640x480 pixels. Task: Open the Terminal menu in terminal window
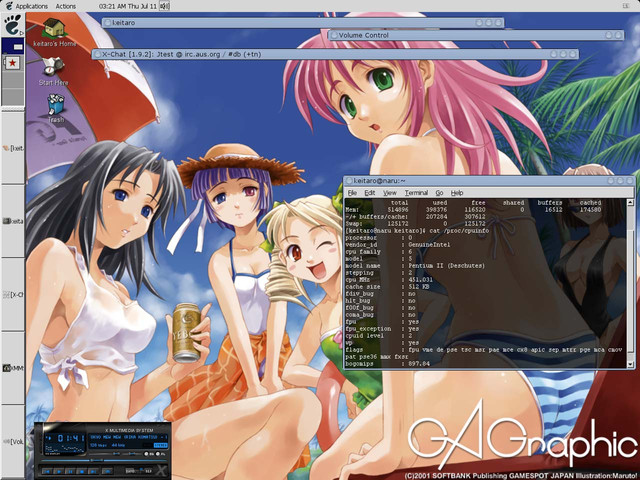[x=416, y=193]
